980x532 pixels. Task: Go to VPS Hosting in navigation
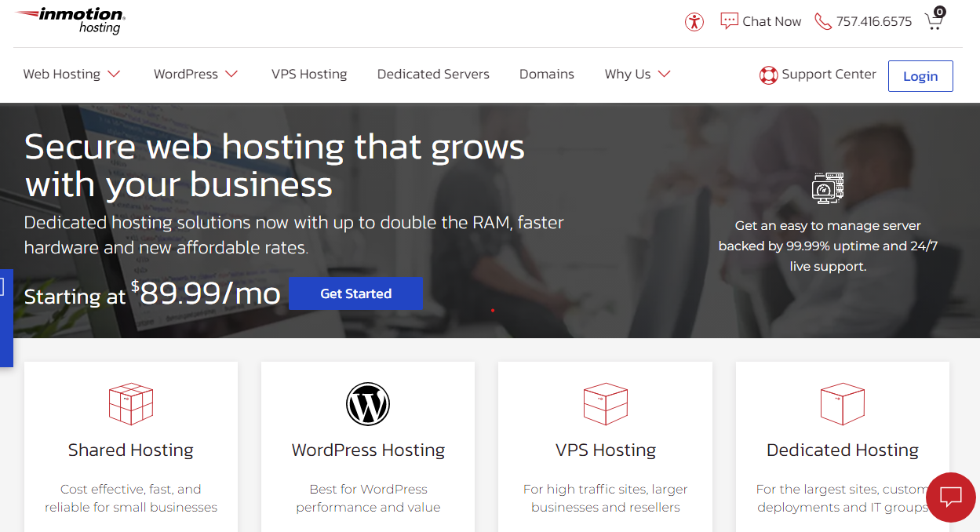click(309, 74)
